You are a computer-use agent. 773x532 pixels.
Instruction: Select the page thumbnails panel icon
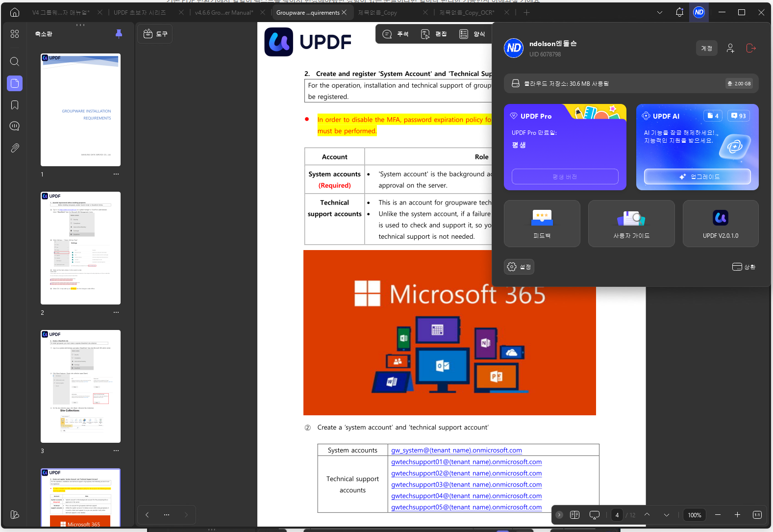(x=15, y=83)
